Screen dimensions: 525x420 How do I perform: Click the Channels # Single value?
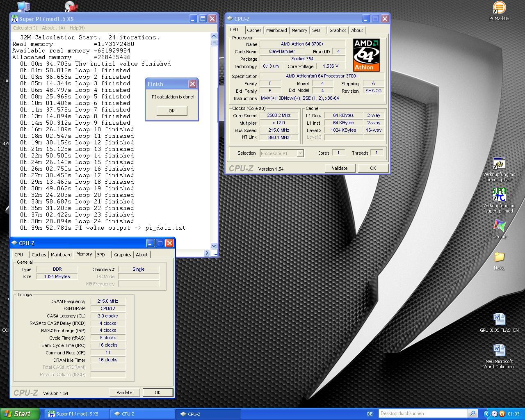tap(139, 269)
